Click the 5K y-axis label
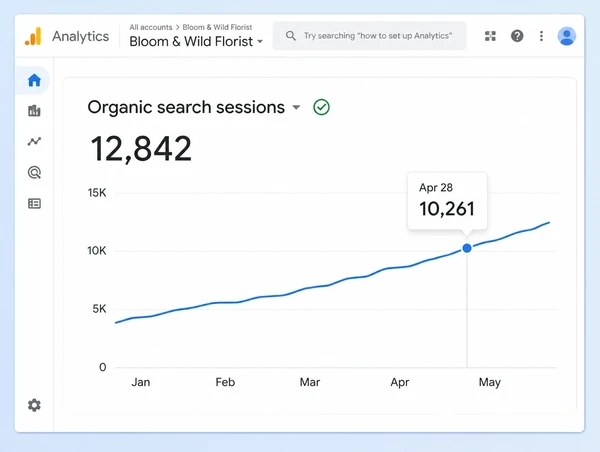Screen dimensions: 600x452 coord(99,309)
